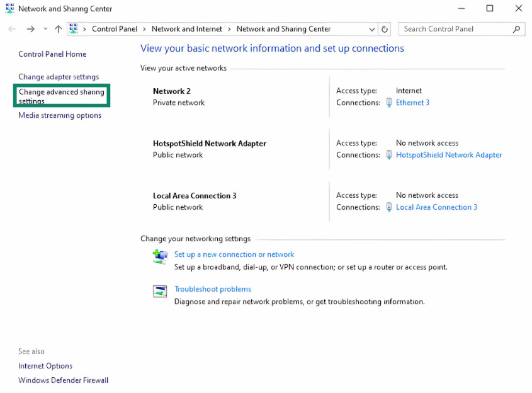Navigate to Control Panel via breadcrumb

(x=114, y=29)
